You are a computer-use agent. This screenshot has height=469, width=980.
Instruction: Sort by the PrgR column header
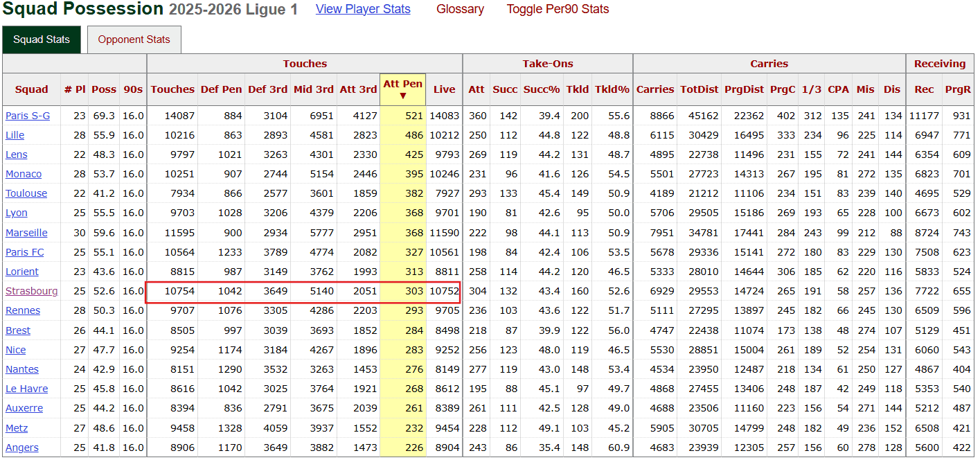coord(957,89)
